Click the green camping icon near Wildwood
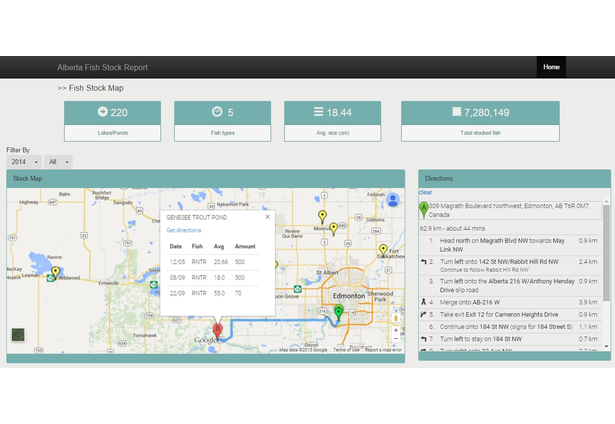This screenshot has height=424, width=615. coord(50,278)
